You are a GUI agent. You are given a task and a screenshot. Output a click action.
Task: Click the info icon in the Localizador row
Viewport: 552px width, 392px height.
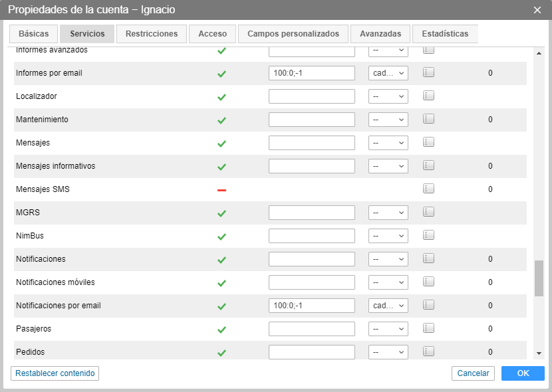(x=428, y=96)
